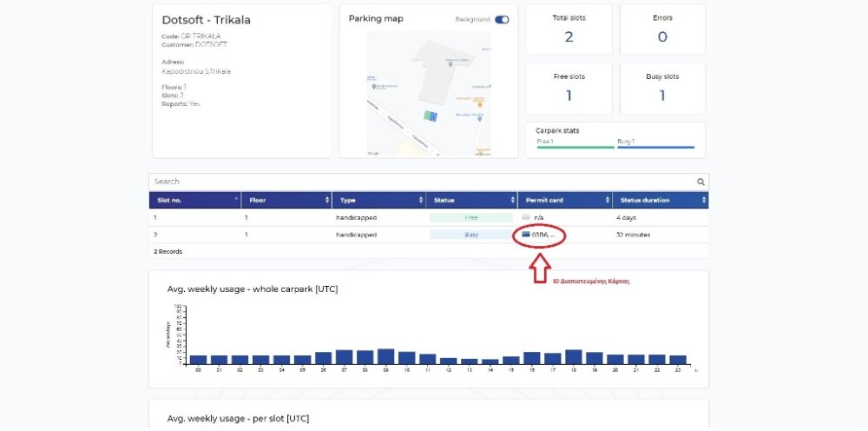Click the Busy status badge in slot 2
This screenshot has width=868, height=431.
click(471, 235)
